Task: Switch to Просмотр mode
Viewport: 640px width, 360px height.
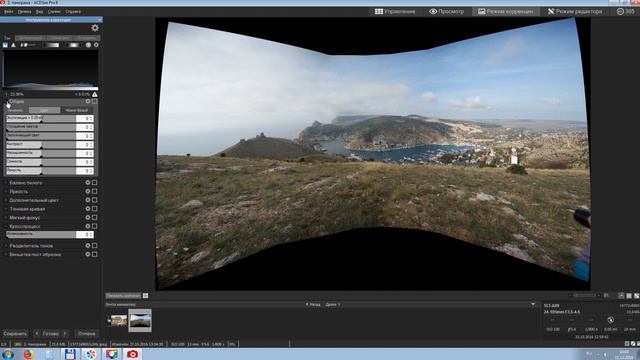Action: tap(446, 11)
